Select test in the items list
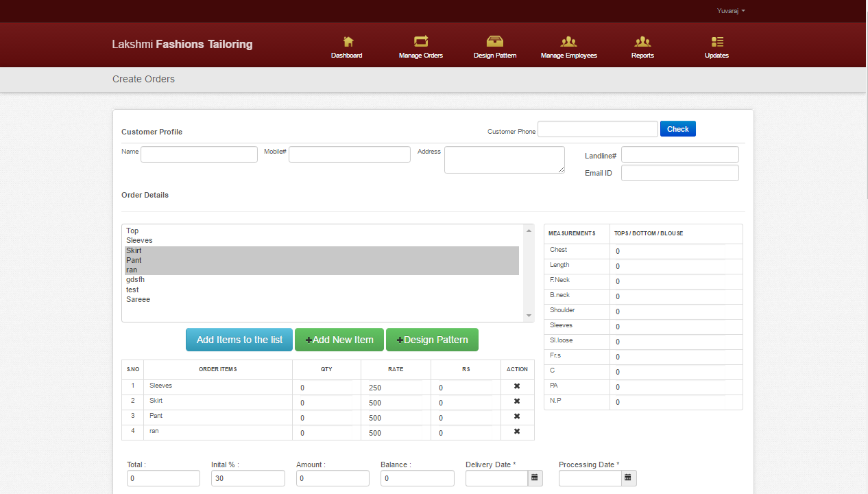 click(322, 290)
